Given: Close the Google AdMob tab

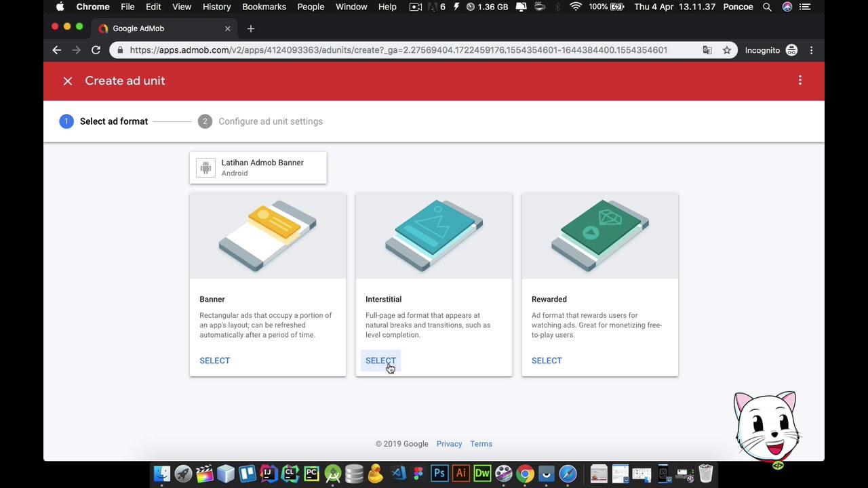Looking at the screenshot, I should coord(228,28).
